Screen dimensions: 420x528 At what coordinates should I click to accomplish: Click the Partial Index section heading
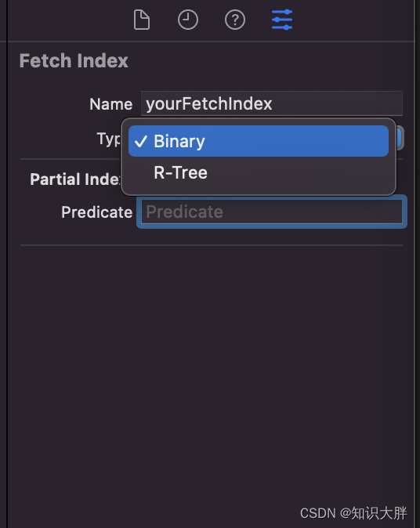[x=75, y=179]
